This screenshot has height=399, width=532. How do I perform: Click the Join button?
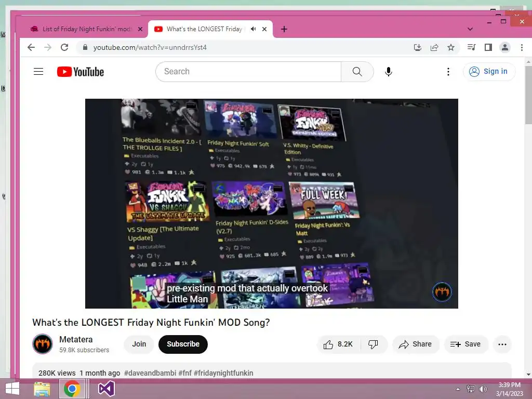[x=139, y=344]
